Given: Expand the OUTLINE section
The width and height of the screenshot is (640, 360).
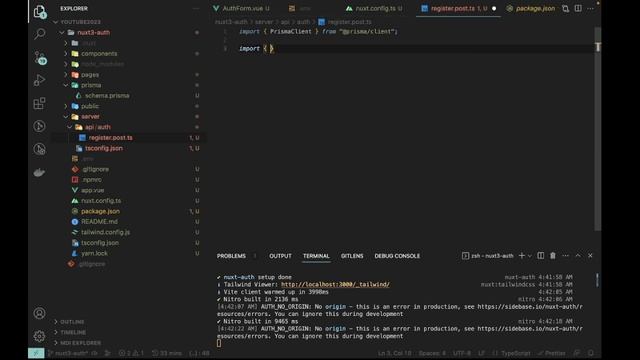Looking at the screenshot, I should coord(72,322).
